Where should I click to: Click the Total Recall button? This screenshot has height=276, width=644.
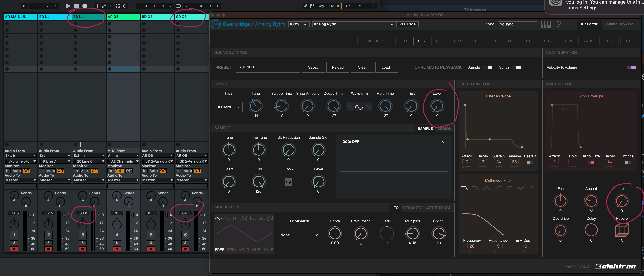click(x=408, y=24)
